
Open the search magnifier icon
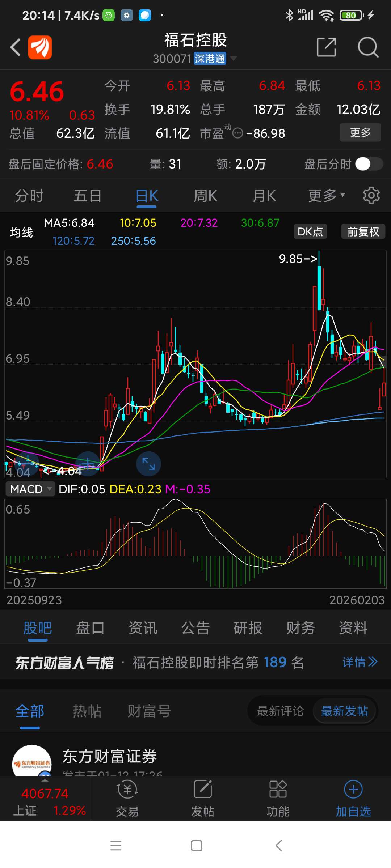pyautogui.click(x=368, y=47)
